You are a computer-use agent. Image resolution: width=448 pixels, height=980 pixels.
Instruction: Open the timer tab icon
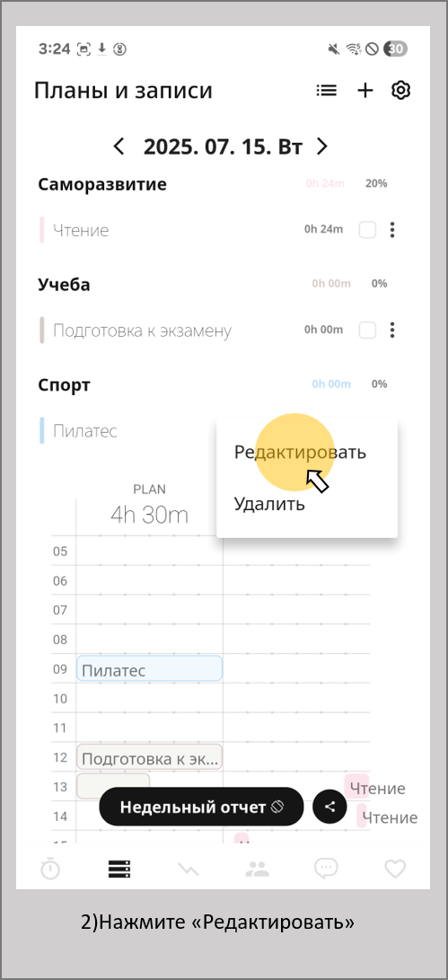pos(50,868)
